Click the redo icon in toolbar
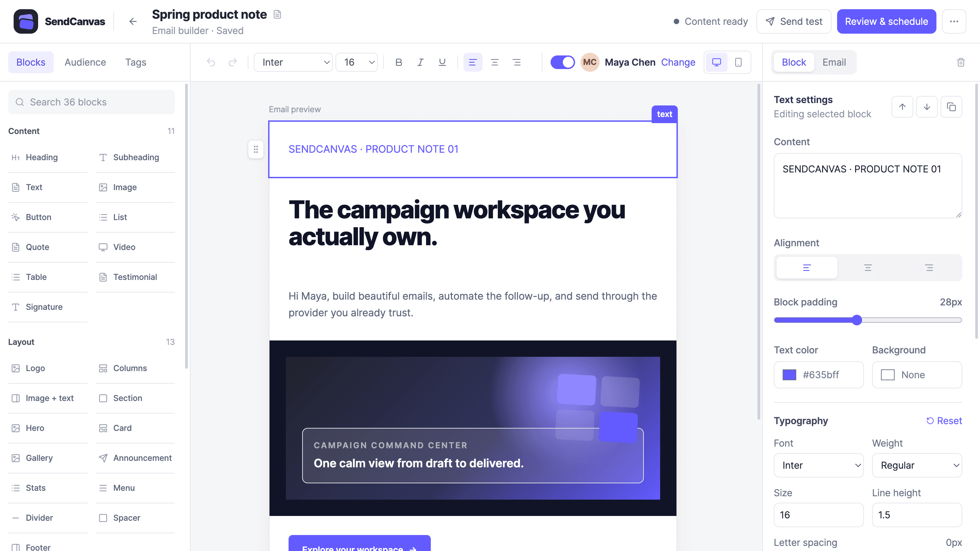The height and width of the screenshot is (551, 980). point(232,62)
